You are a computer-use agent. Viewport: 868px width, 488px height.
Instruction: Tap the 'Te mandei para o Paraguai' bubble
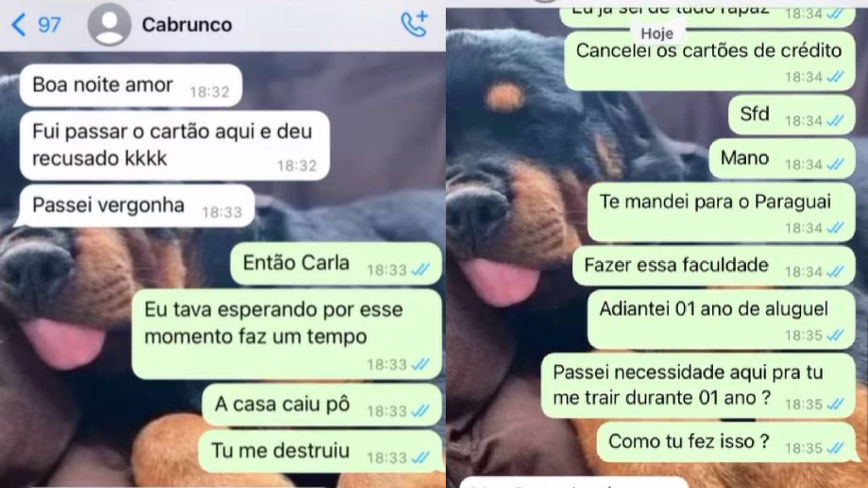(x=721, y=213)
